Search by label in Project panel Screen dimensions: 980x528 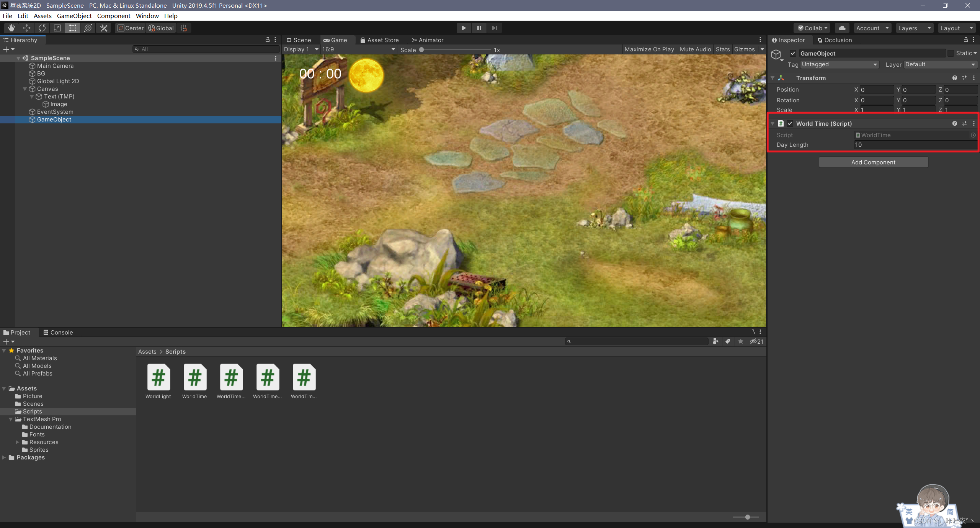[x=728, y=341]
